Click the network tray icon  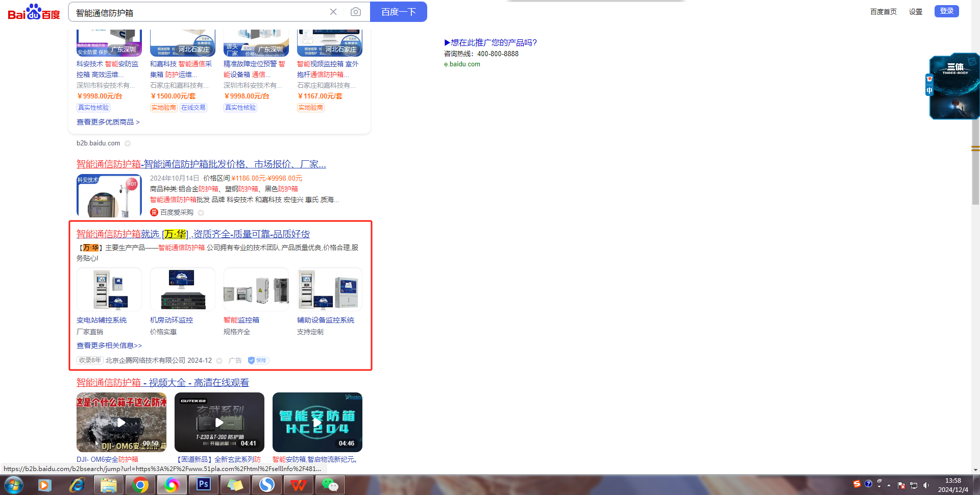click(x=914, y=485)
